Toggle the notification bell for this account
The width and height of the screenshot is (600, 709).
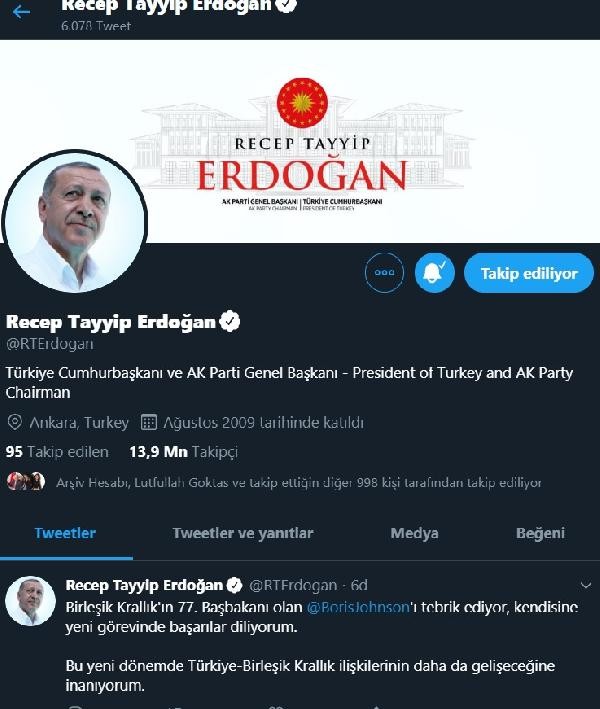(435, 273)
